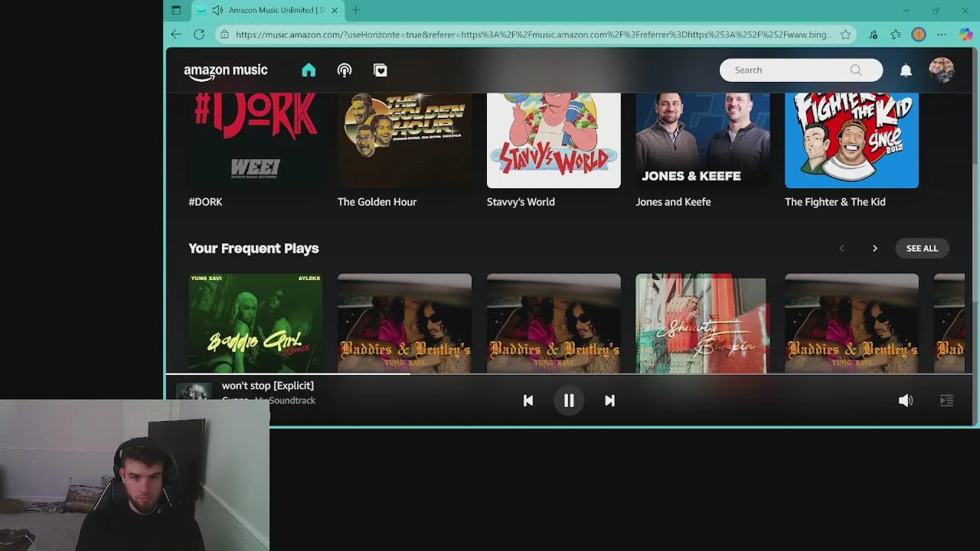Open browser profile icon
Viewport: 980px width, 551px height.
(919, 34)
